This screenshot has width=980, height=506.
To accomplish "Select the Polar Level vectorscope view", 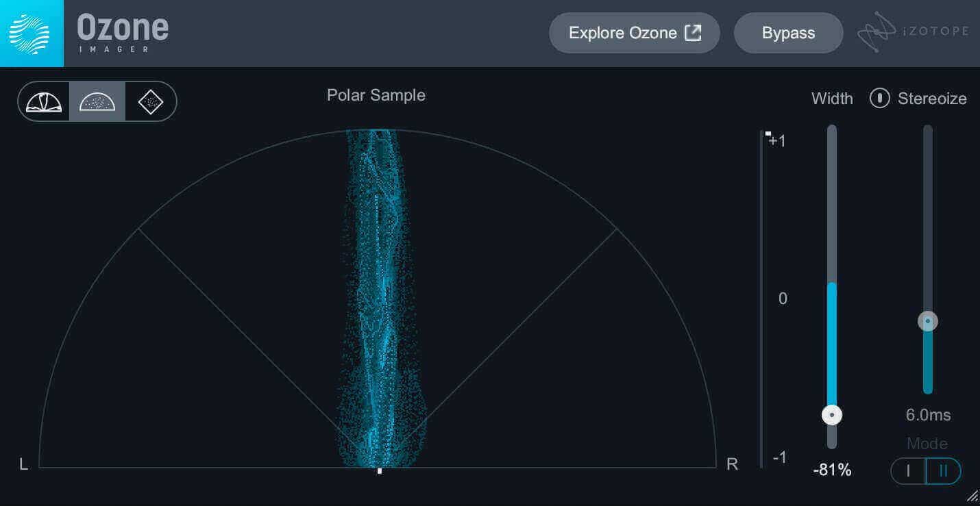I will click(x=44, y=101).
